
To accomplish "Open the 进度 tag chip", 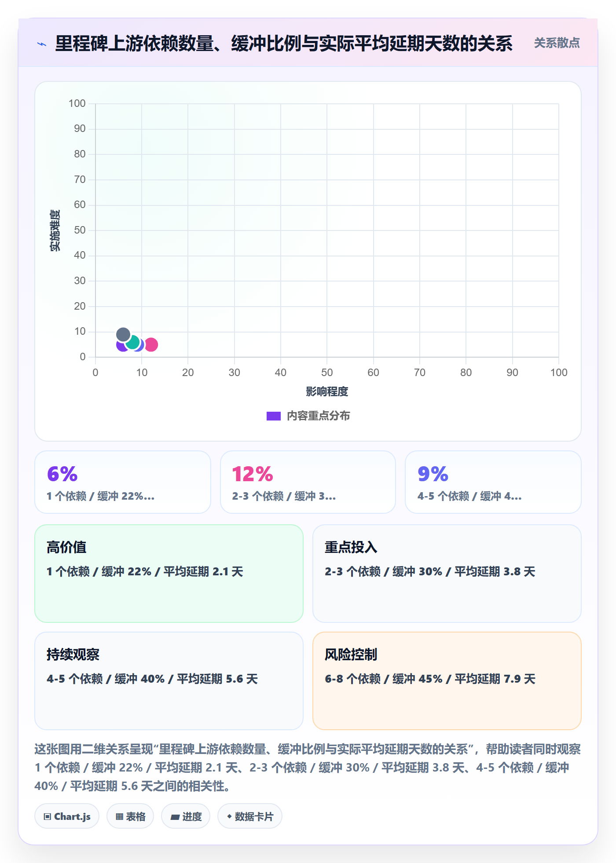I will point(186,816).
